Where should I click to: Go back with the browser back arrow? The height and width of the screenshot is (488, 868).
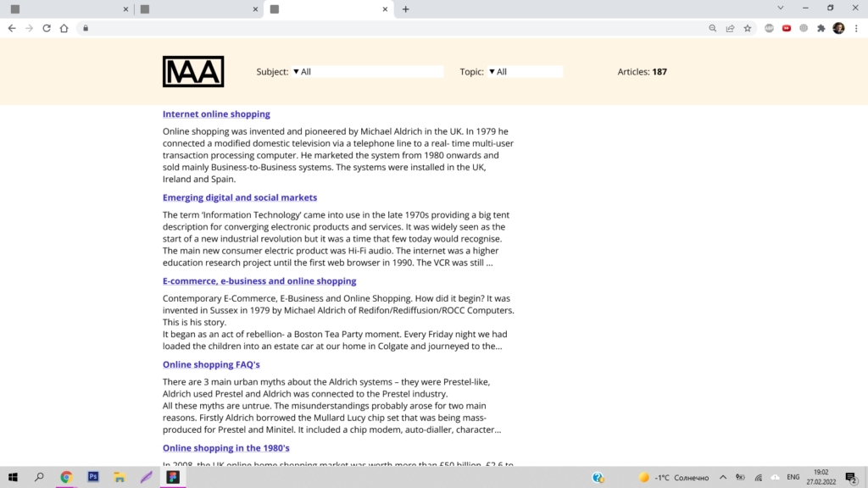tap(12, 28)
